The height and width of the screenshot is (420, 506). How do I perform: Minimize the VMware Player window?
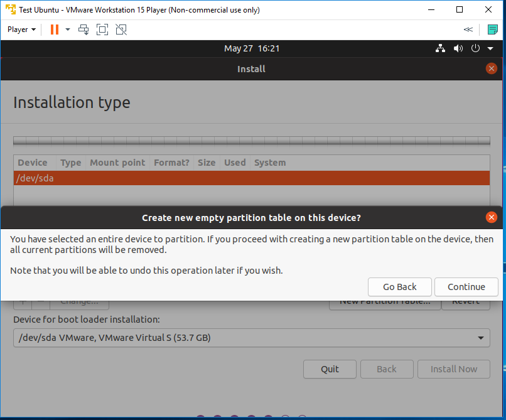431,9
